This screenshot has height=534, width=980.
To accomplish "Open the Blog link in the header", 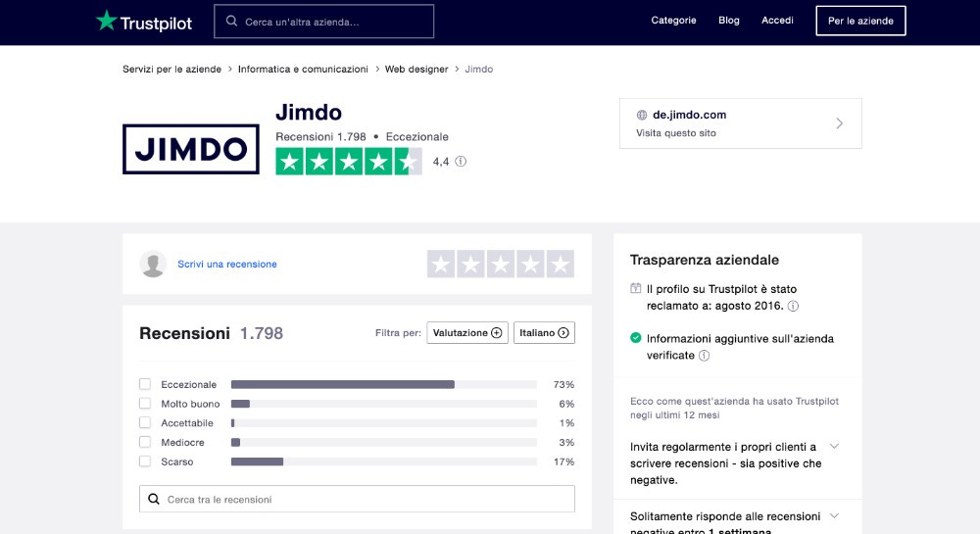I will pos(729,21).
